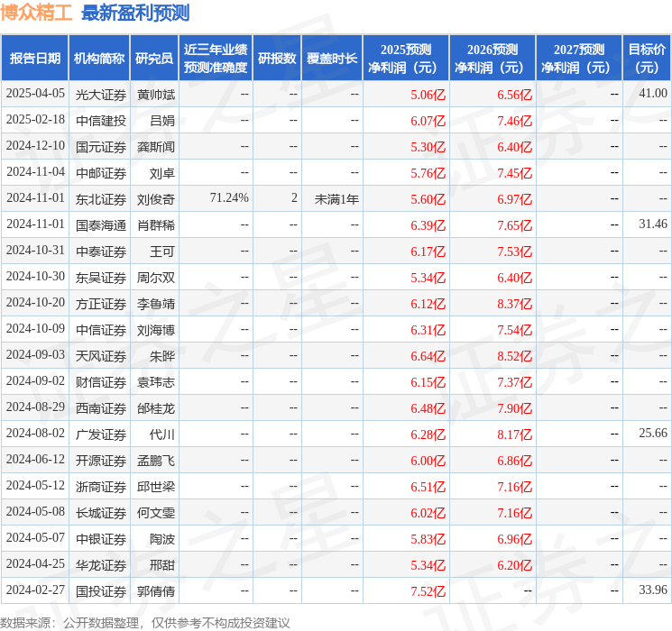
Task: Click the 2025预测净利润 column header
Action: (405, 59)
